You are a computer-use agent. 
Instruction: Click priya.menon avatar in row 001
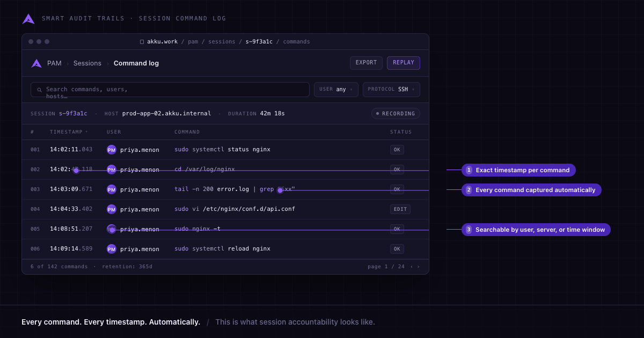coord(112,150)
